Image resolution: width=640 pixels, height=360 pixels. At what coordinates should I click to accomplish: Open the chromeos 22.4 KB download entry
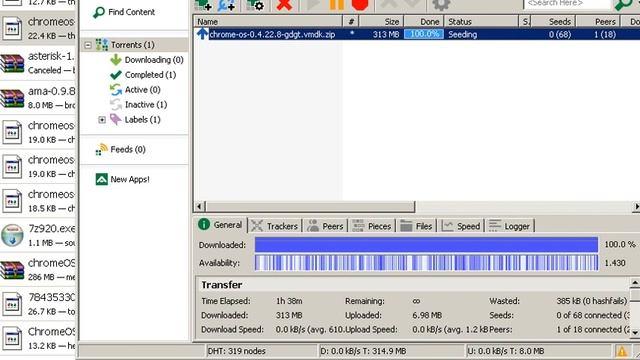coord(38,29)
